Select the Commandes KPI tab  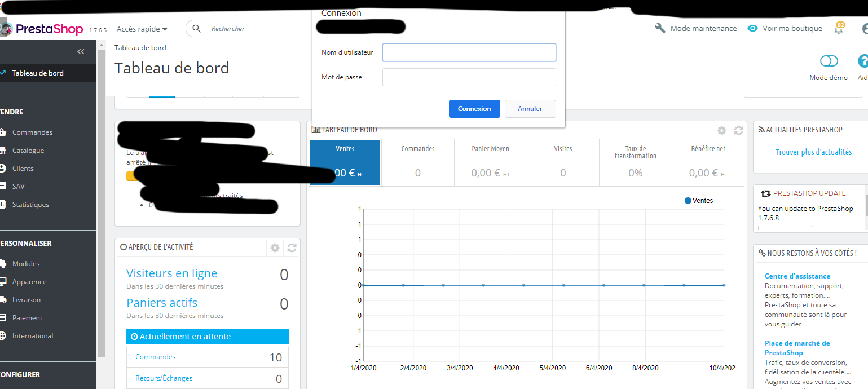point(418,162)
